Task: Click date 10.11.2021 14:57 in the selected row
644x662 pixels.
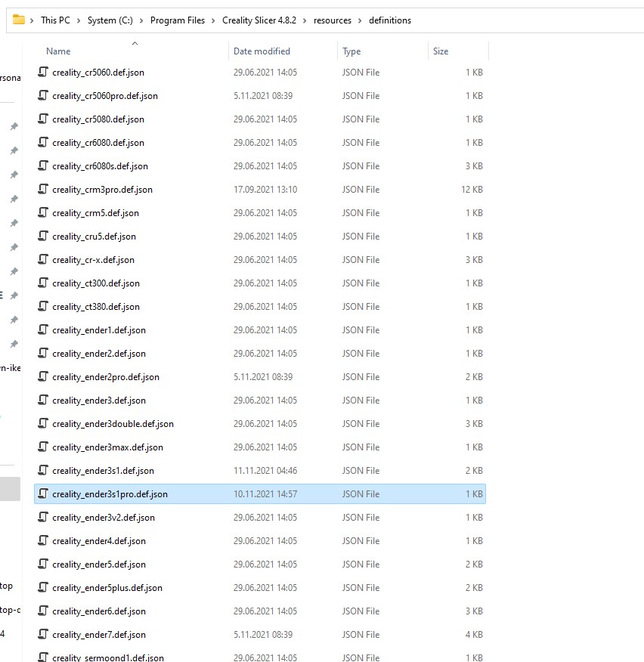Action: click(265, 494)
